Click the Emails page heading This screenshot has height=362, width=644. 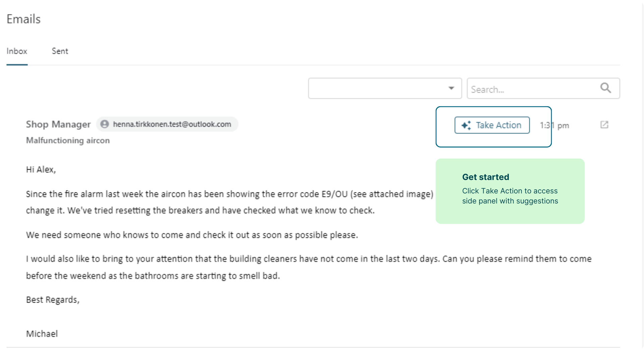23,19
